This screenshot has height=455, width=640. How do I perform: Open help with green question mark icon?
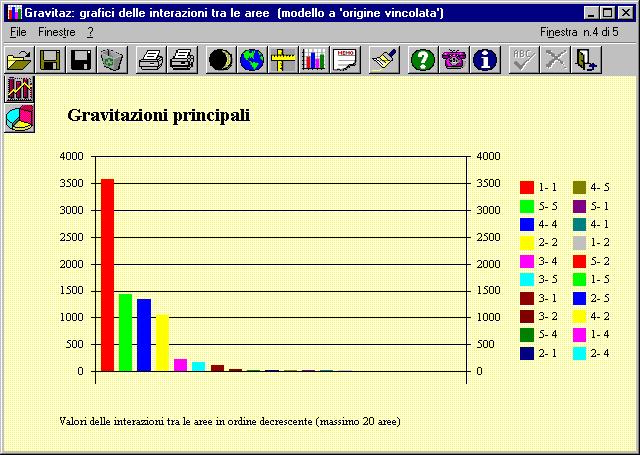(x=423, y=60)
